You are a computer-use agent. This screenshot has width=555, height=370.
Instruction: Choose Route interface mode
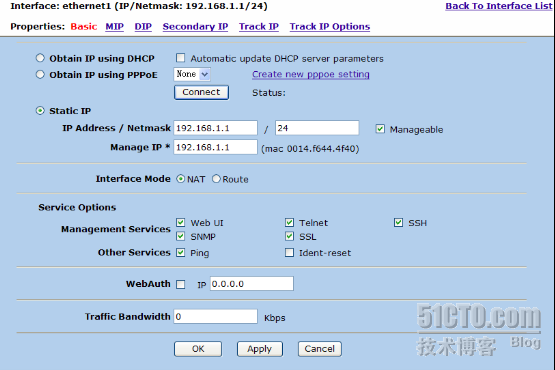216,179
